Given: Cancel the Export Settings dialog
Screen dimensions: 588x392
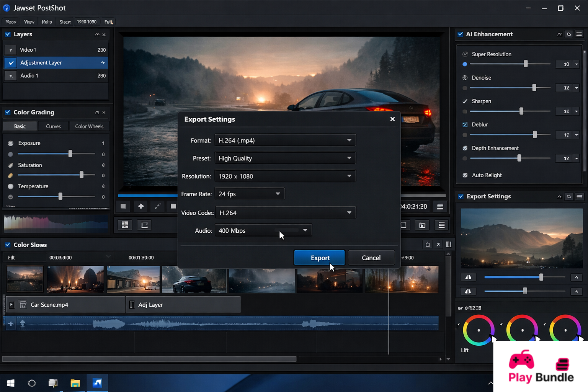Looking at the screenshot, I should (x=371, y=258).
